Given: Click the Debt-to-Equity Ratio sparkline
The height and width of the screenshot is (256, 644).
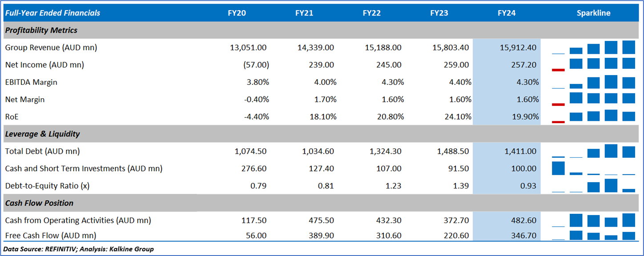Looking at the screenshot, I should point(593,186).
